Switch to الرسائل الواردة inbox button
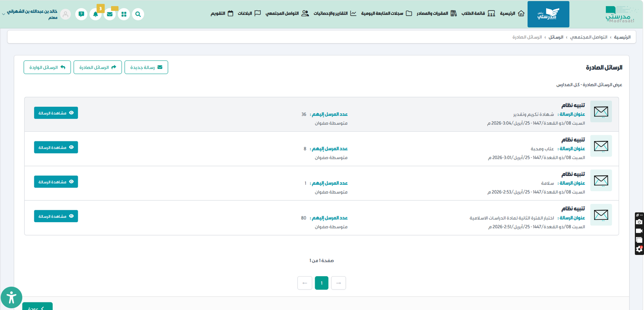Screen dimensions: 644x310 pyautogui.click(x=47, y=67)
